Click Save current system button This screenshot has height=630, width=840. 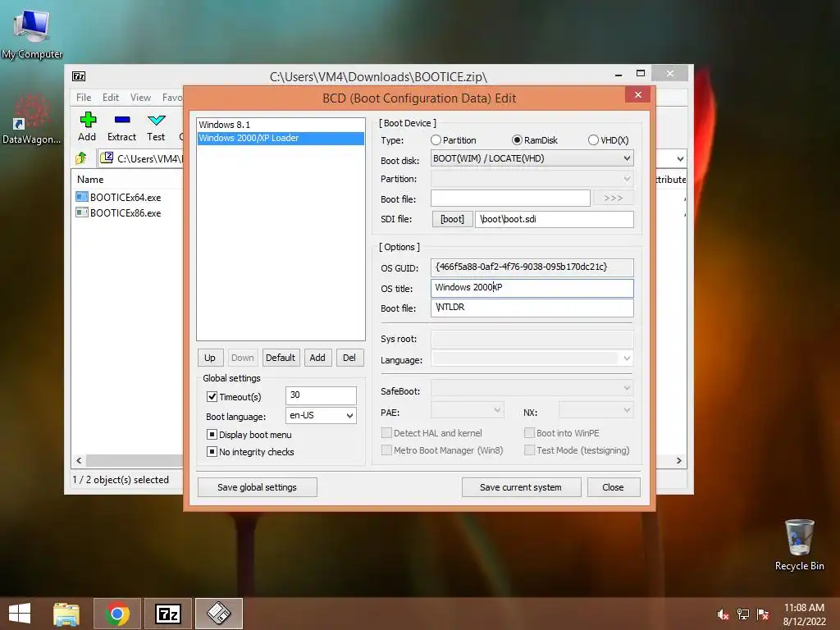pyautogui.click(x=521, y=487)
